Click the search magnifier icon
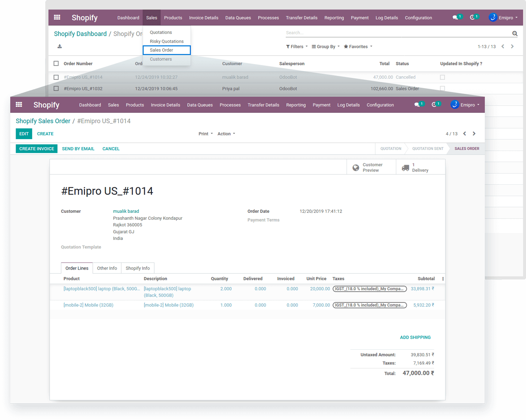526x420 pixels. pos(515,33)
